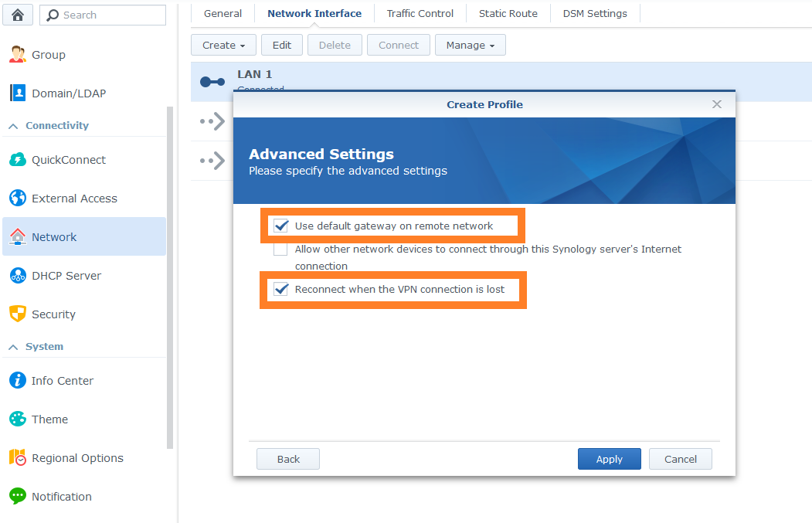This screenshot has width=812, height=523.
Task: Click the Edit button
Action: (282, 45)
